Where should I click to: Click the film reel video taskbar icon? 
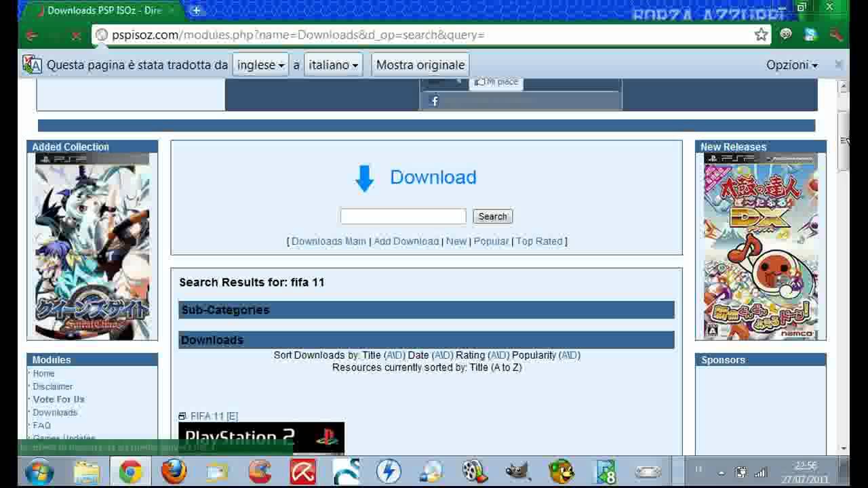(x=475, y=472)
